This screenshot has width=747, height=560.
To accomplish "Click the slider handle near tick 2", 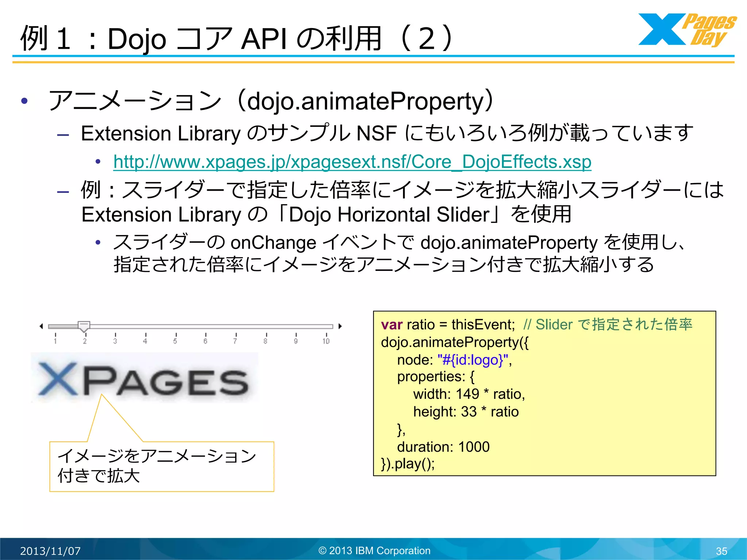I will click(x=84, y=327).
